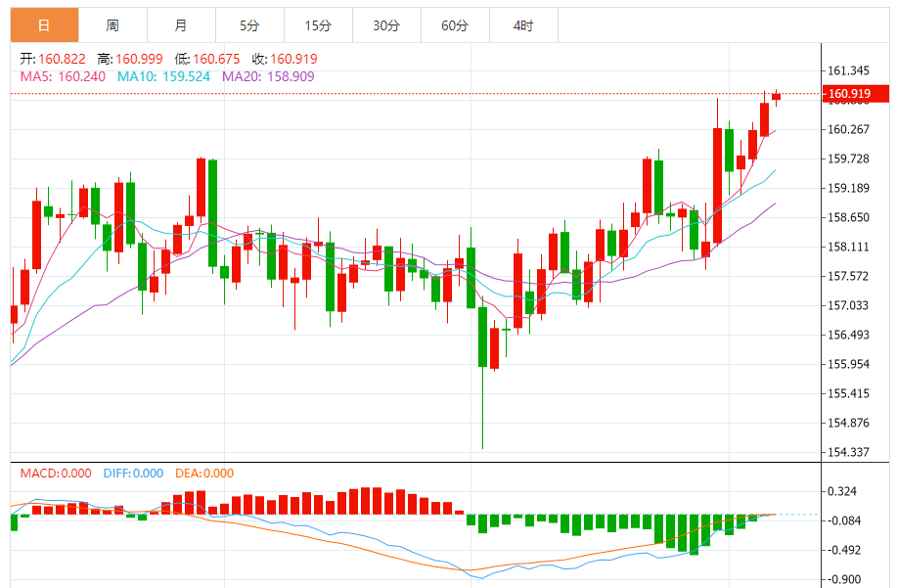Click the low price value 160.675
Image resolution: width=897 pixels, height=588 pixels.
(x=216, y=59)
